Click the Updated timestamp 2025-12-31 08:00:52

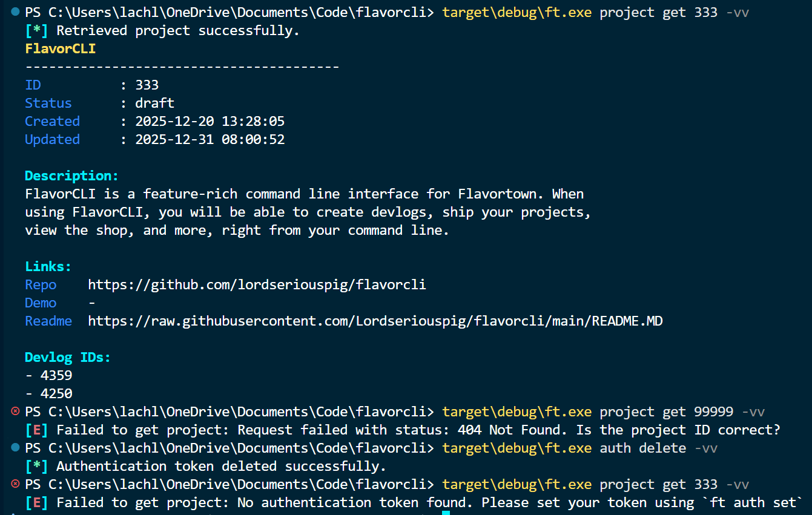pyautogui.click(x=210, y=140)
